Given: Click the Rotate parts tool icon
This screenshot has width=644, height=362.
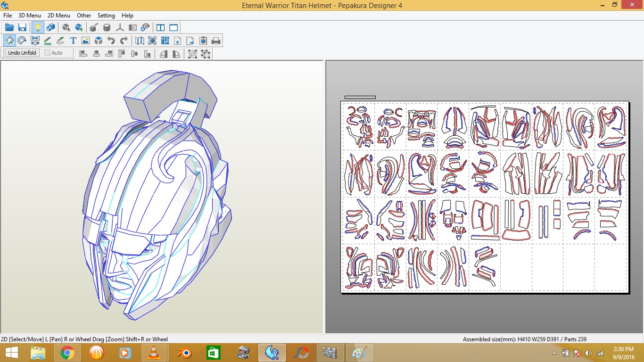Looking at the screenshot, I should tap(22, 41).
